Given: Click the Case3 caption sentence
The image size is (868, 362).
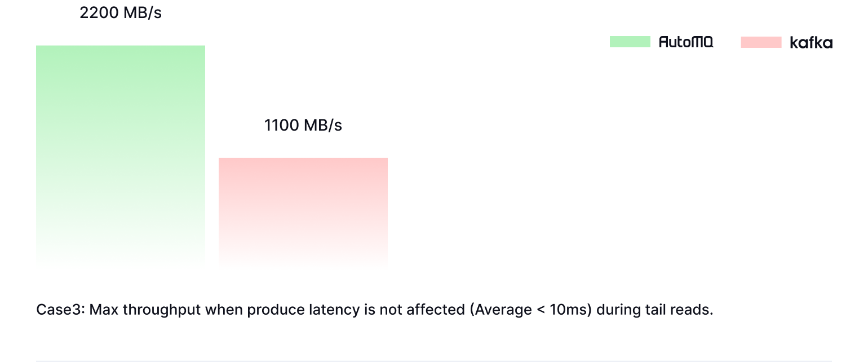Looking at the screenshot, I should click(x=375, y=310).
